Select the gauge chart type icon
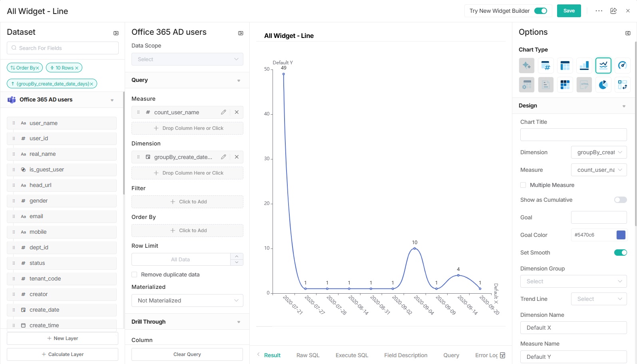Image resolution: width=637 pixels, height=364 pixels. [x=622, y=65]
